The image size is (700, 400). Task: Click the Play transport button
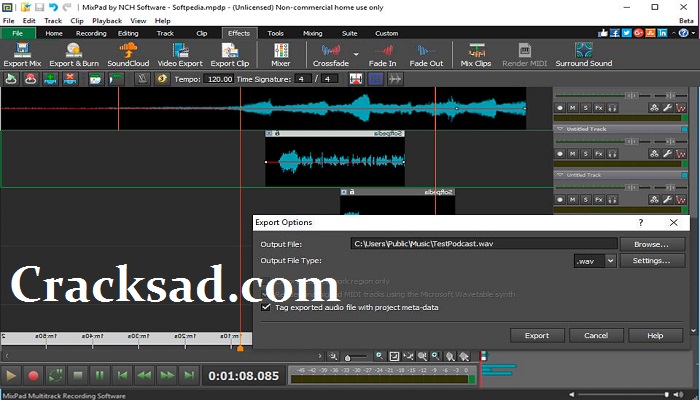(x=11, y=375)
